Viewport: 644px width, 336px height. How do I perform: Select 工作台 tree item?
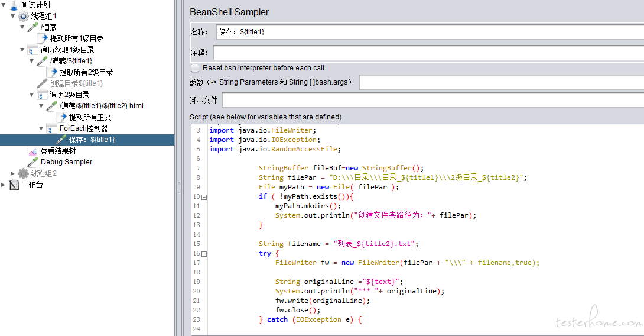32,185
